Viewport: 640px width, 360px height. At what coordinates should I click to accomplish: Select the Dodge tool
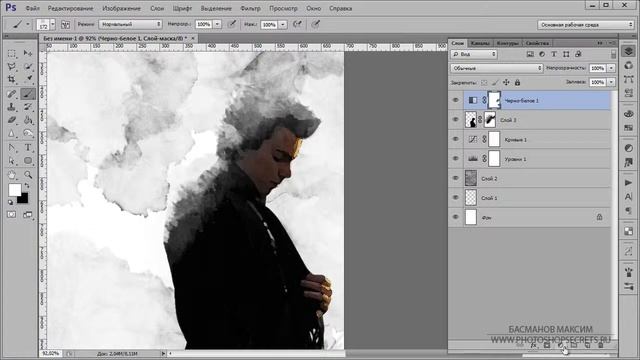28,133
